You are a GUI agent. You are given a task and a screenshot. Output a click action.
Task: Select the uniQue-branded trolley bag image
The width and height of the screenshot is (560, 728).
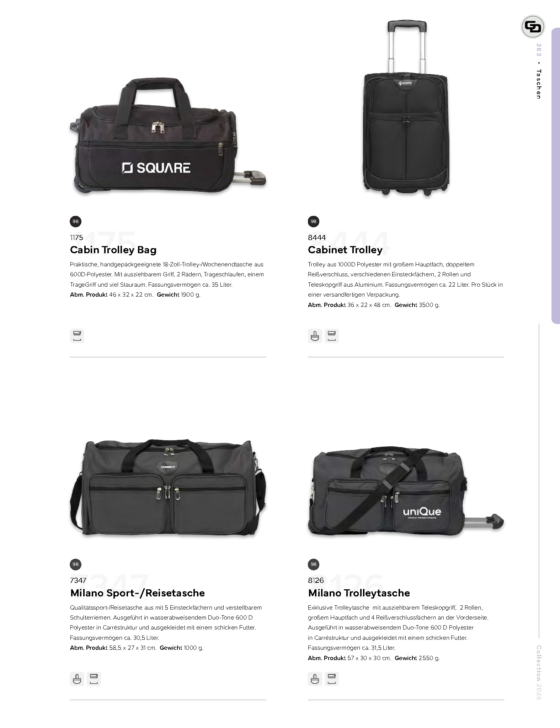[x=406, y=493]
